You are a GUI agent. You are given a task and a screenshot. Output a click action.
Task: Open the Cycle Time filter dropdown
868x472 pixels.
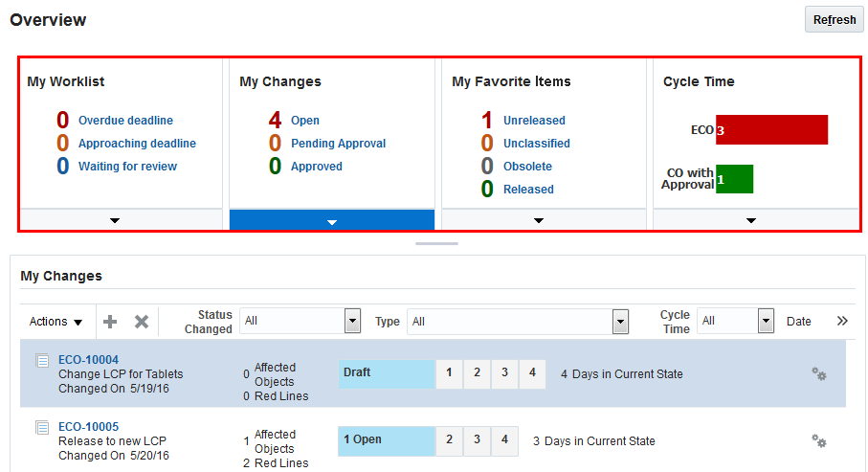(x=766, y=321)
